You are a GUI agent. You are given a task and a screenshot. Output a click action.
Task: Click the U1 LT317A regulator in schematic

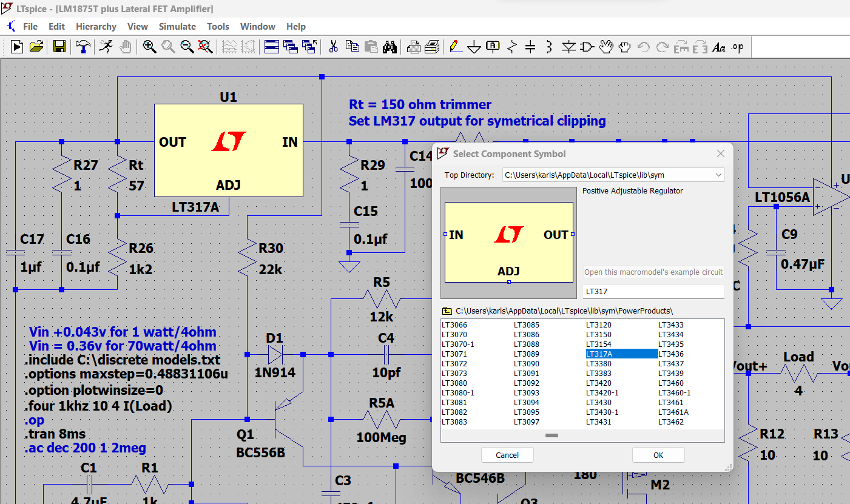228,150
